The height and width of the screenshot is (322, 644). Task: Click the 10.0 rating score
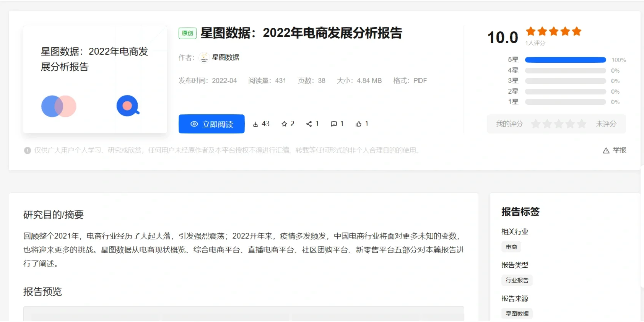503,37
